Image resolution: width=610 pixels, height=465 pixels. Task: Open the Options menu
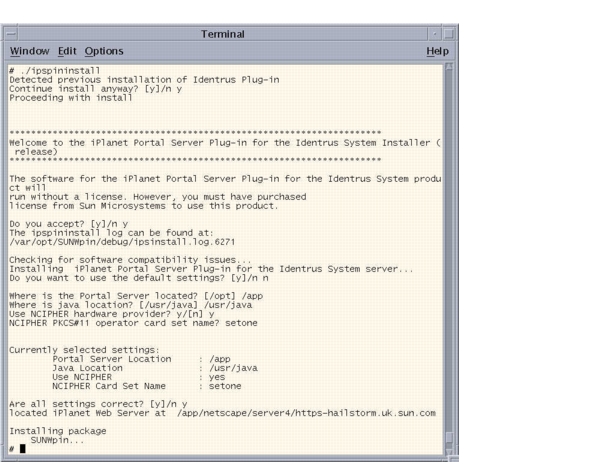pos(104,51)
